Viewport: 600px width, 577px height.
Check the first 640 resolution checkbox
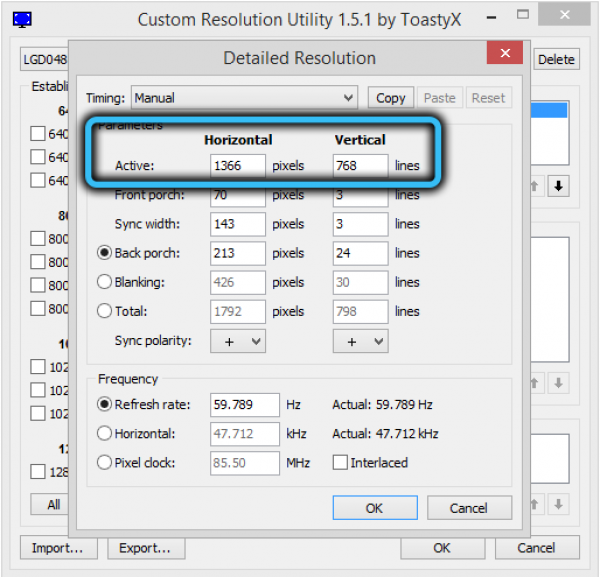[x=38, y=134]
